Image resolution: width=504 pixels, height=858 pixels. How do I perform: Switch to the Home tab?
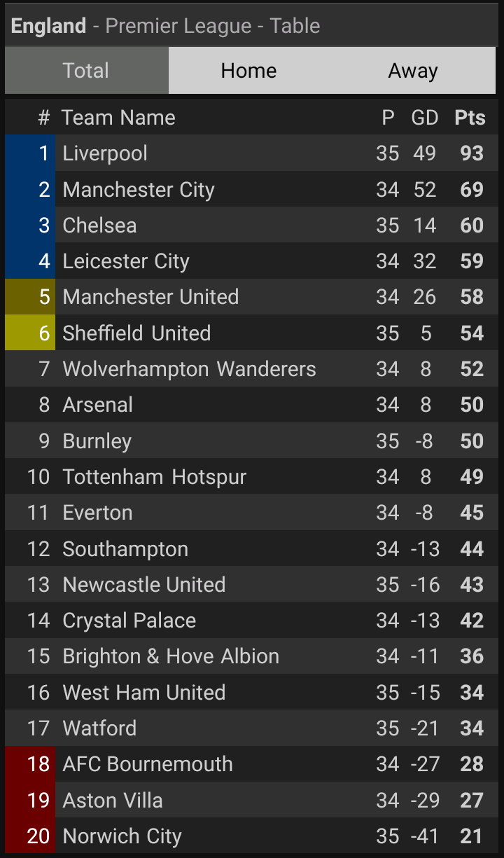pyautogui.click(x=248, y=71)
